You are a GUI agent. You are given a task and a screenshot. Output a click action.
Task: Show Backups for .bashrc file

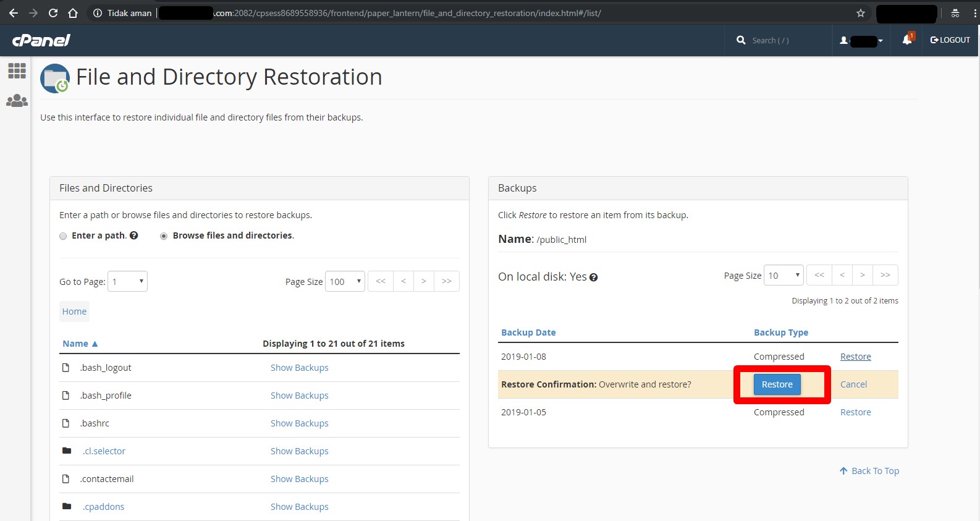coord(299,423)
